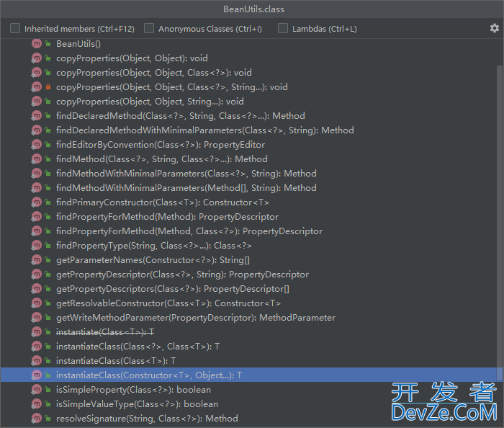Select getParameterNames(Constructor<?>): String[]

248,260
